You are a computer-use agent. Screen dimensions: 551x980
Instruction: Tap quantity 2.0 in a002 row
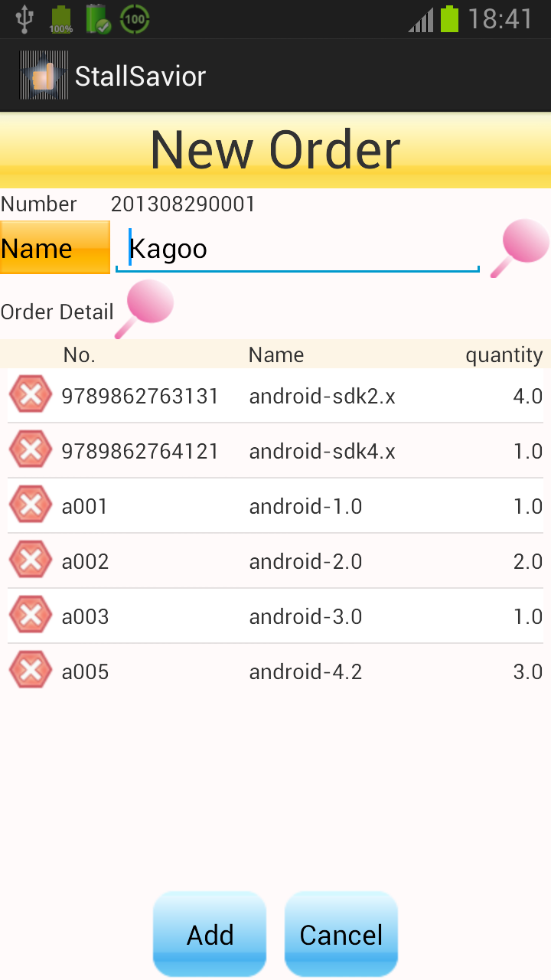[527, 561]
